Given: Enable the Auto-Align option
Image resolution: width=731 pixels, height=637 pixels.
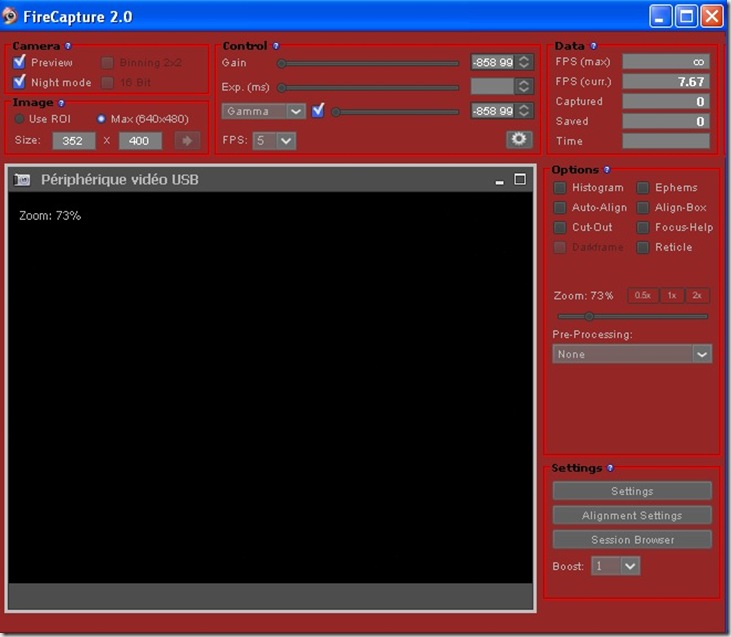Looking at the screenshot, I should click(x=559, y=207).
